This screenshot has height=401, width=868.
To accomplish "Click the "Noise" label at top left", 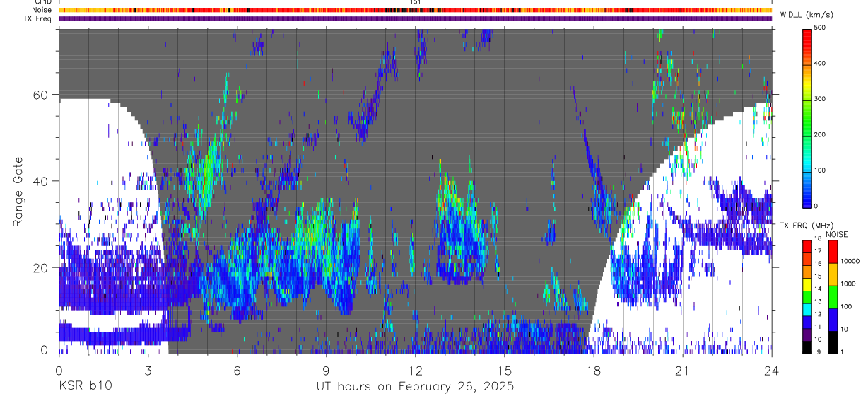I will [x=40, y=10].
